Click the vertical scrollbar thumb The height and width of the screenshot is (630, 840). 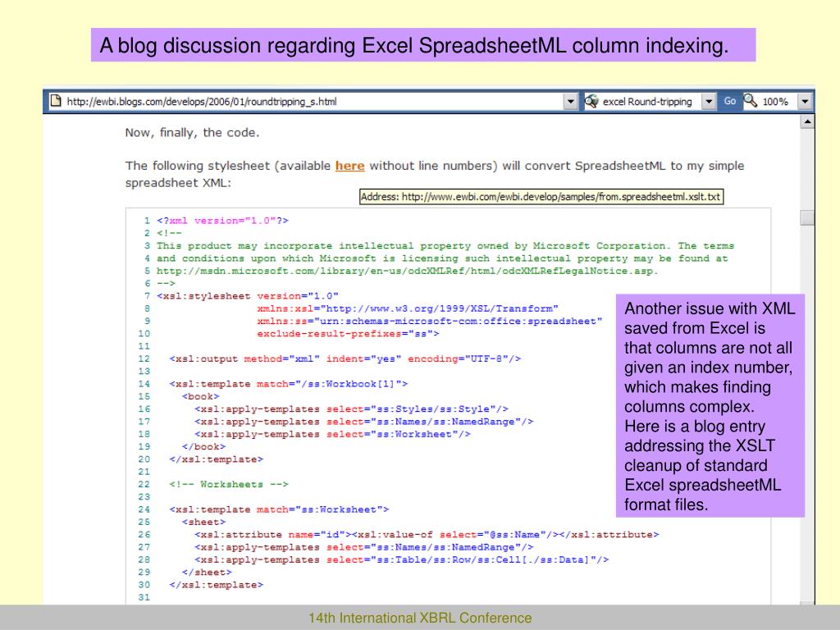pyautogui.click(x=807, y=217)
